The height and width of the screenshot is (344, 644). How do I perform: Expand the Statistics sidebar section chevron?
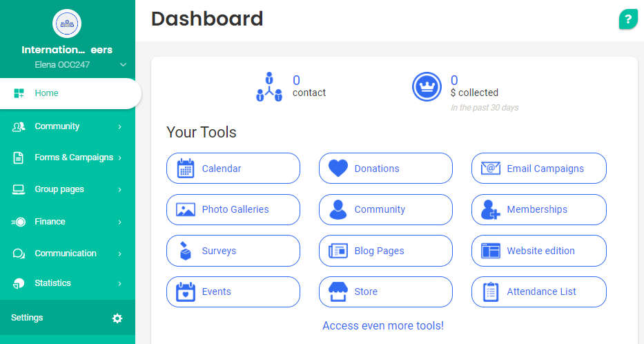[x=120, y=283]
